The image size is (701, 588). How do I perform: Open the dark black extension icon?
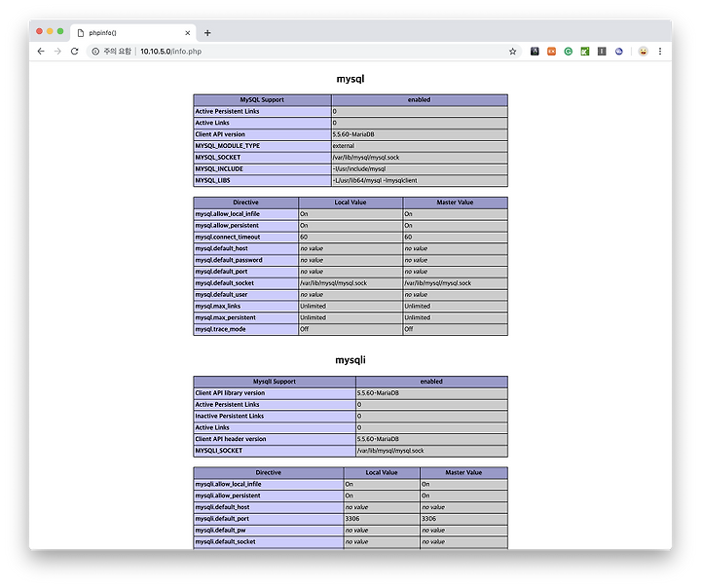coord(535,52)
